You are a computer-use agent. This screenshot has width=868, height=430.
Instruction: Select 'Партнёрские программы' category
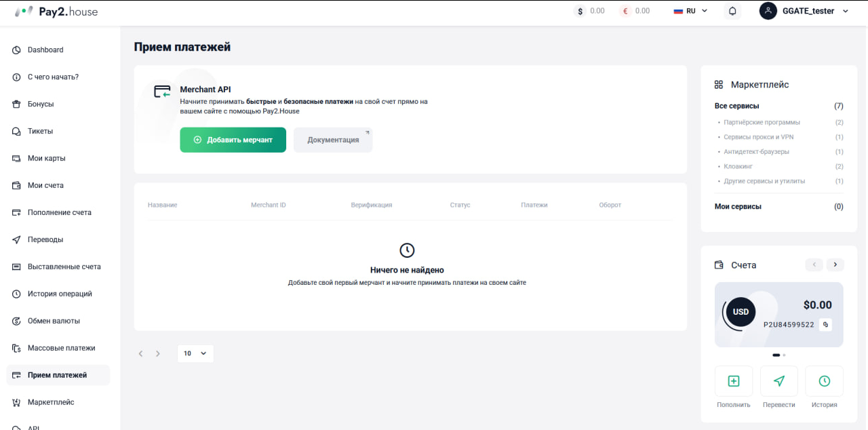coord(762,123)
